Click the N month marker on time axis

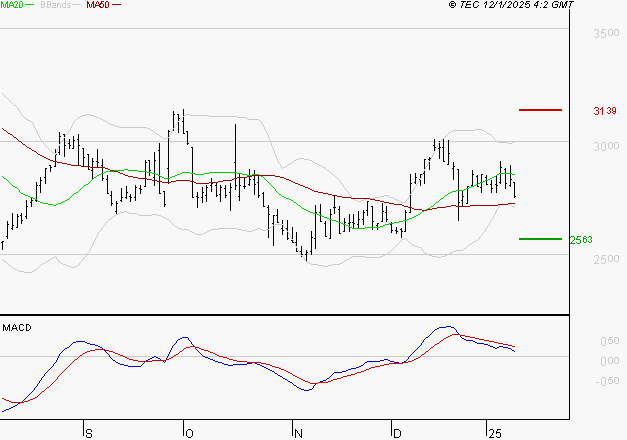click(298, 432)
